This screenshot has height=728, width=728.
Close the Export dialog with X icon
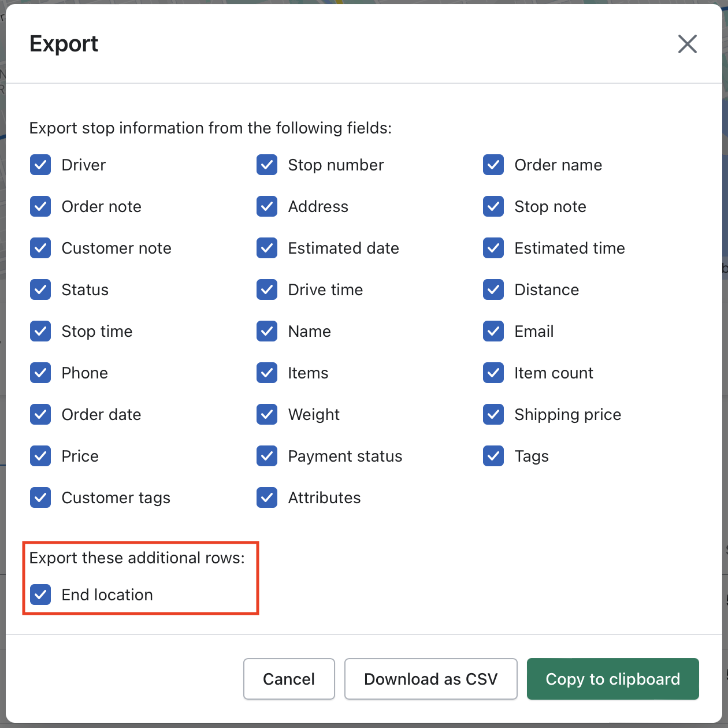tap(687, 44)
